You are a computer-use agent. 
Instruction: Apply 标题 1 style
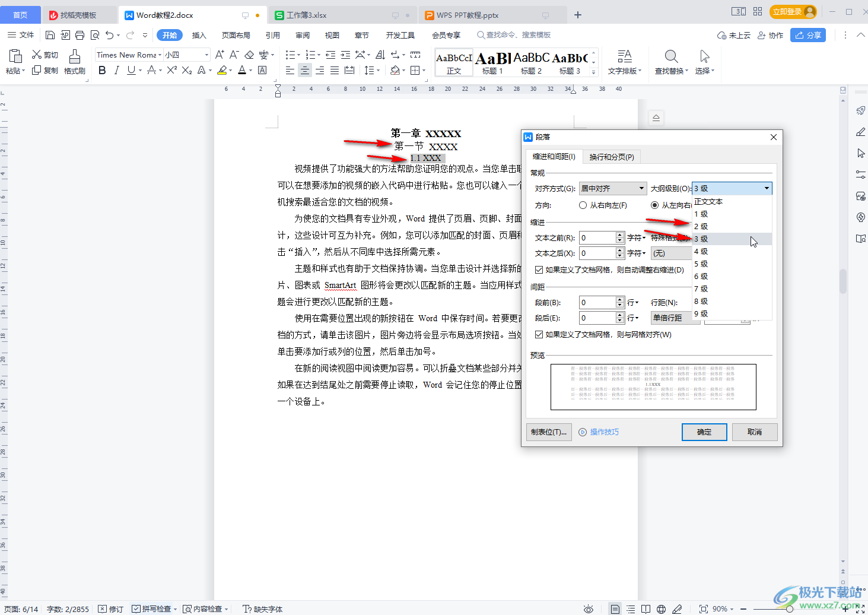(492, 62)
